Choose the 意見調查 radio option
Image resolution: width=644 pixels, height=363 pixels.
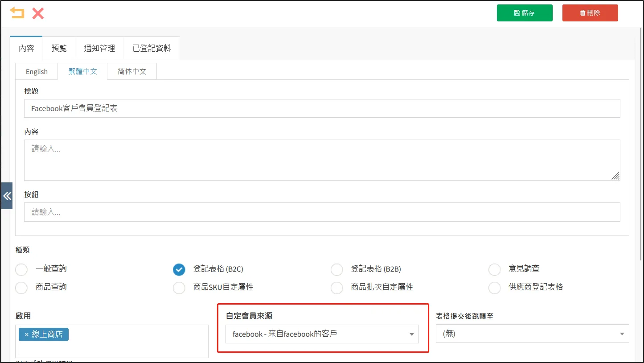(495, 269)
